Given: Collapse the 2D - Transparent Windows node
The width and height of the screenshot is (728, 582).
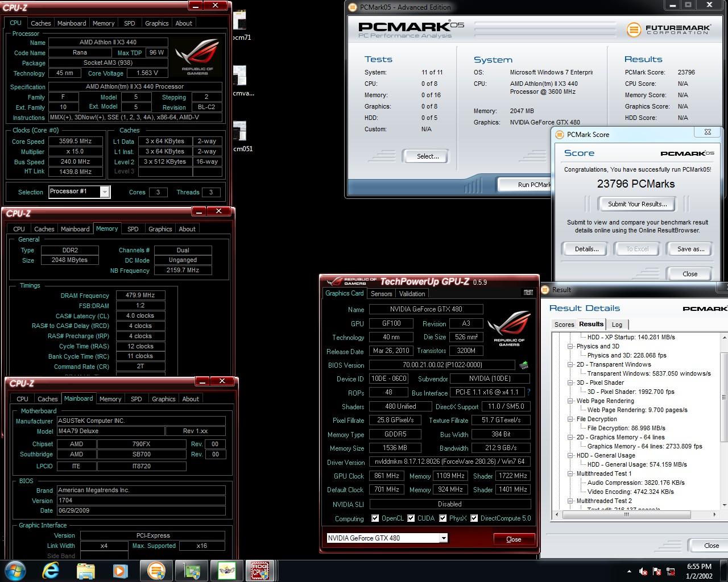Looking at the screenshot, I should click(x=570, y=364).
